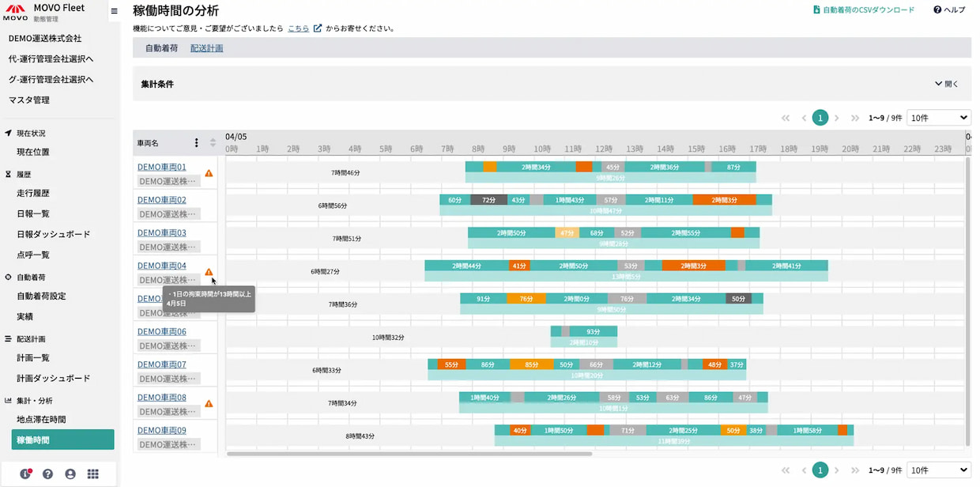Click the question mark help icon in sidebar footer
The image size is (980, 487).
[47, 474]
